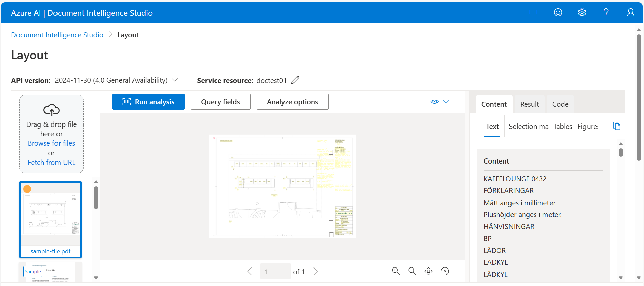Click the content panel scrollbar thumb

[x=621, y=152]
